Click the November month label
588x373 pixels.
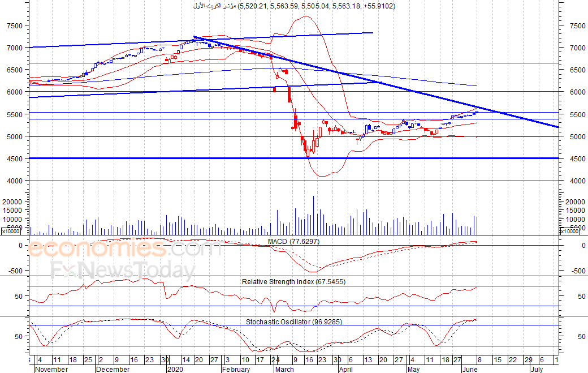click(51, 369)
